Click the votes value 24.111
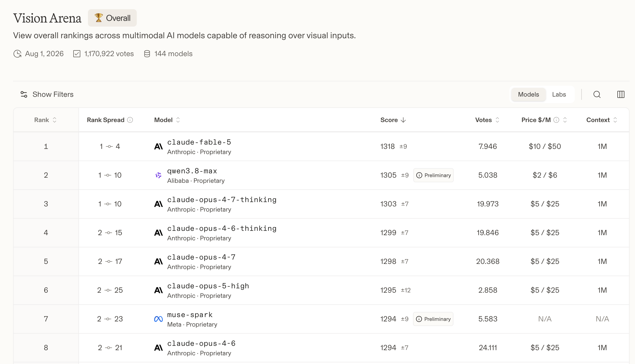This screenshot has height=364, width=635. (x=488, y=348)
